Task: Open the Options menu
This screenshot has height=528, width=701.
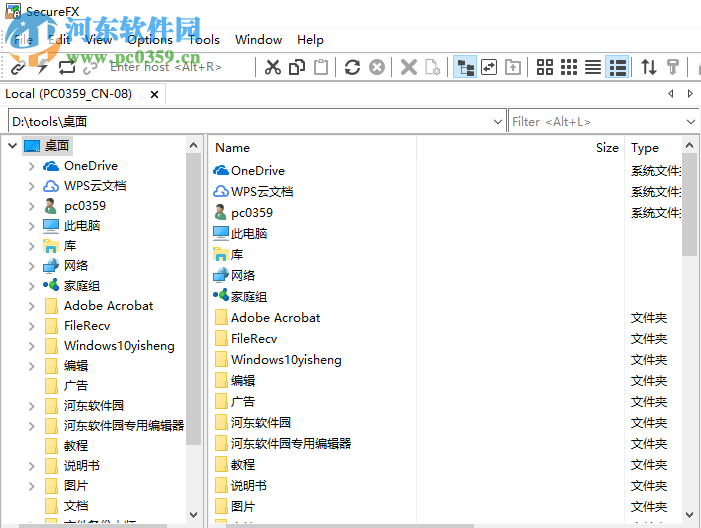Action: pyautogui.click(x=150, y=40)
